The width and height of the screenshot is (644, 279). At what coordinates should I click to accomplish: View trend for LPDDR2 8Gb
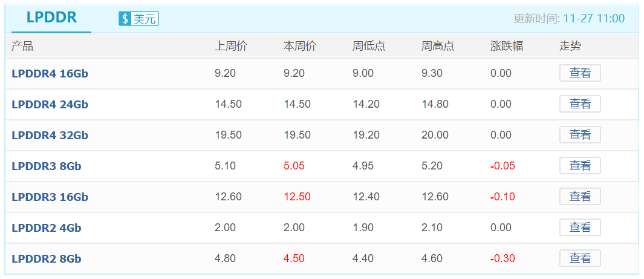[580, 258]
